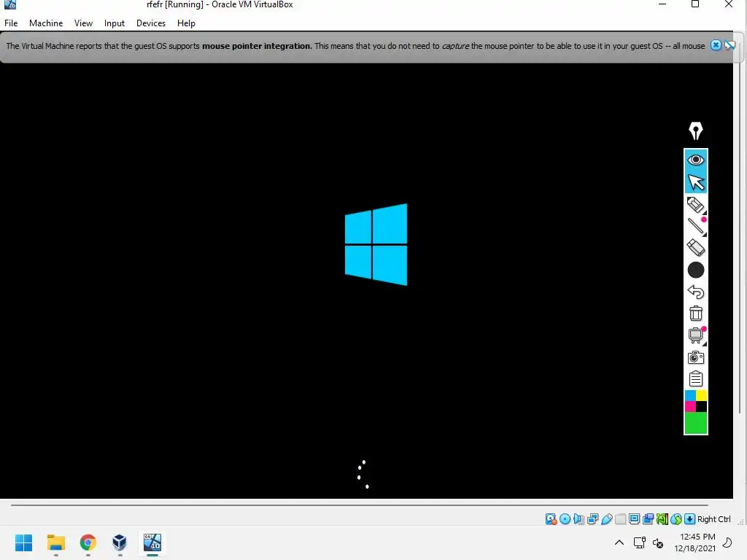Click the USB devices status icon
747x560 pixels.
606,519
